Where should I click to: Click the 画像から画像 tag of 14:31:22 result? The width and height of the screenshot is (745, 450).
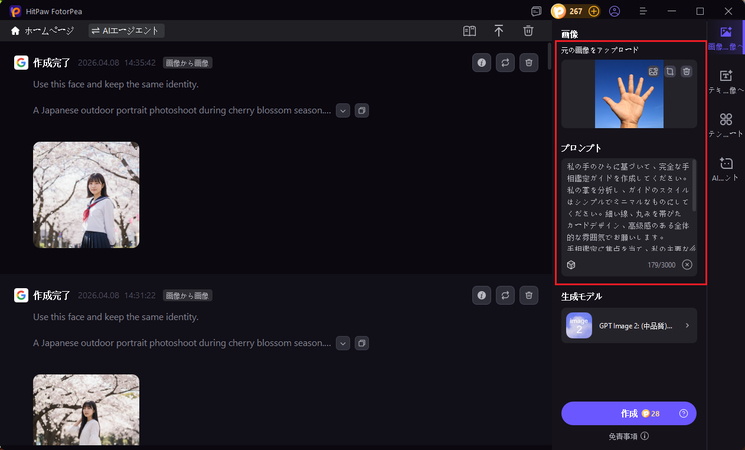coord(187,296)
